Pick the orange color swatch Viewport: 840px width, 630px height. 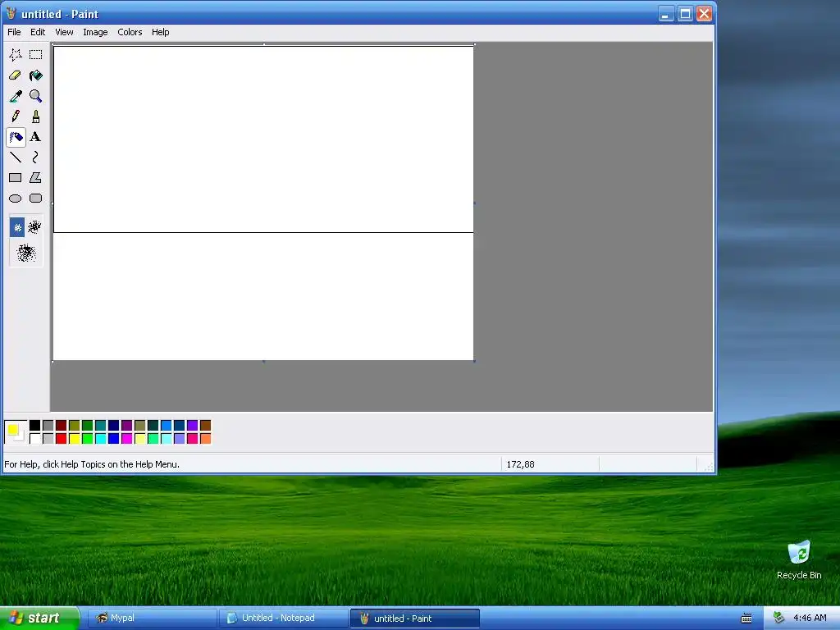point(206,439)
